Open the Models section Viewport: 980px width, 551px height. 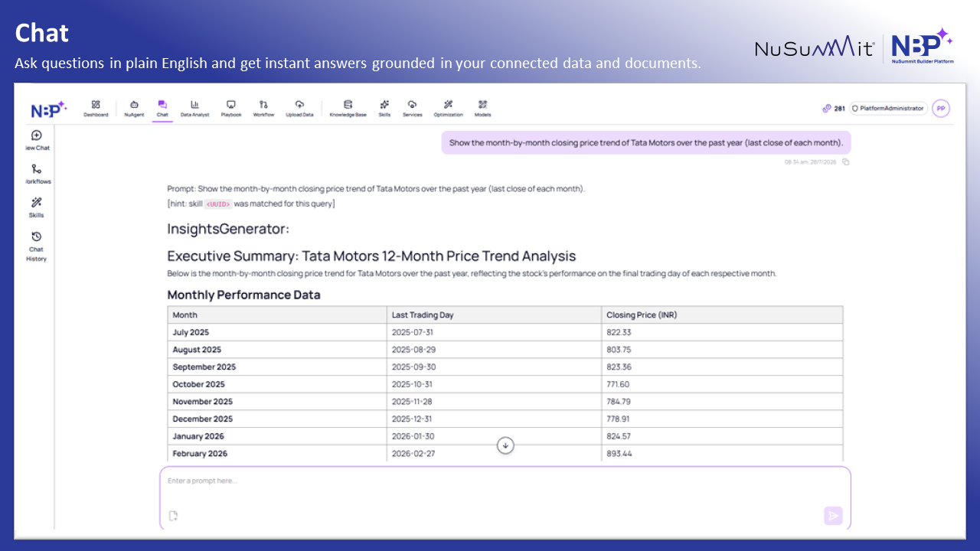click(x=482, y=108)
